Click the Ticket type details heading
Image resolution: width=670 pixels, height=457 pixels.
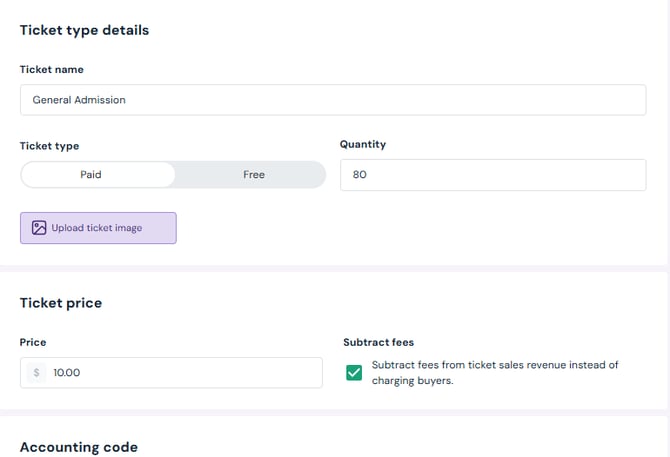(85, 30)
